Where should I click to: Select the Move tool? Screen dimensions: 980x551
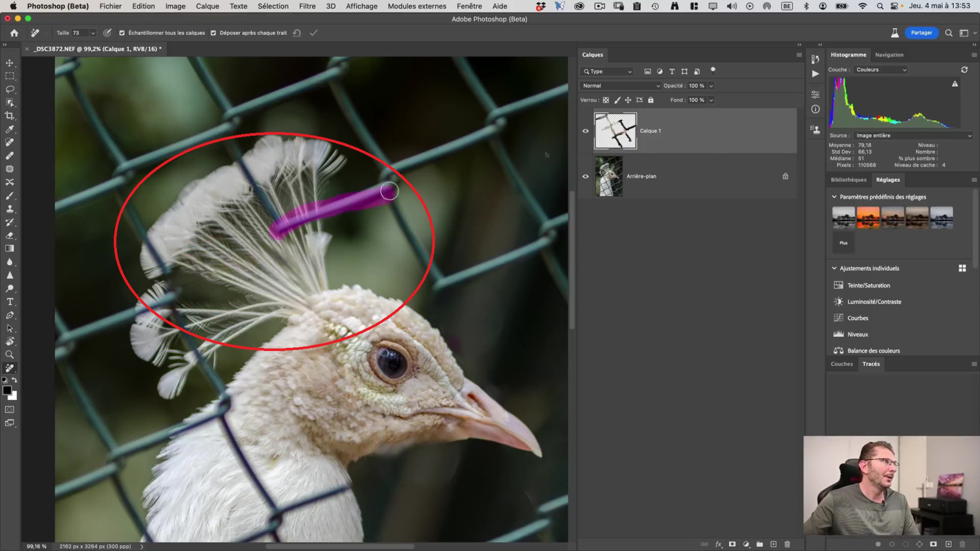click(x=10, y=63)
